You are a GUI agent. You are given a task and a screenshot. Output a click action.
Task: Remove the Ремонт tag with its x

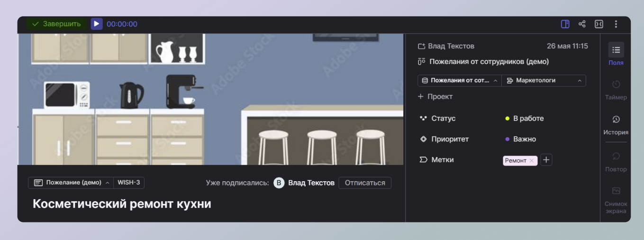point(532,161)
